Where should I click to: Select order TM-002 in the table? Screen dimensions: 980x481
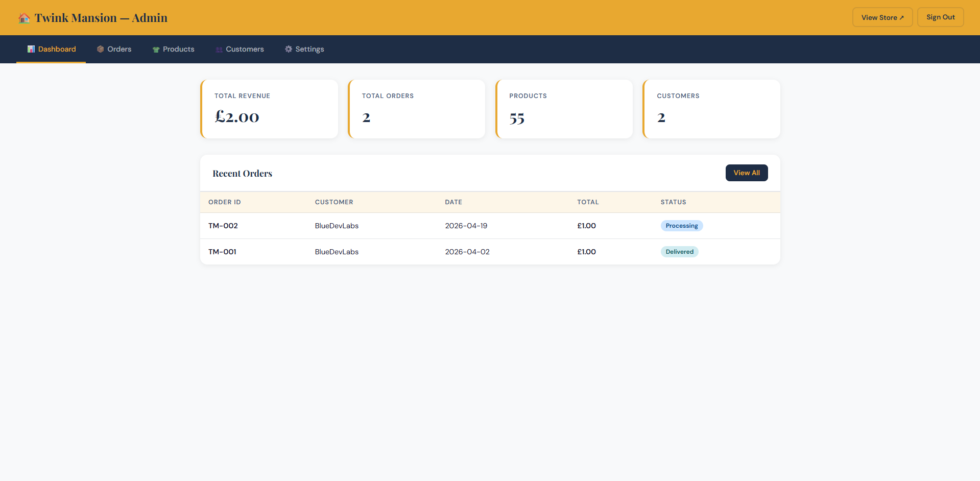(x=223, y=226)
